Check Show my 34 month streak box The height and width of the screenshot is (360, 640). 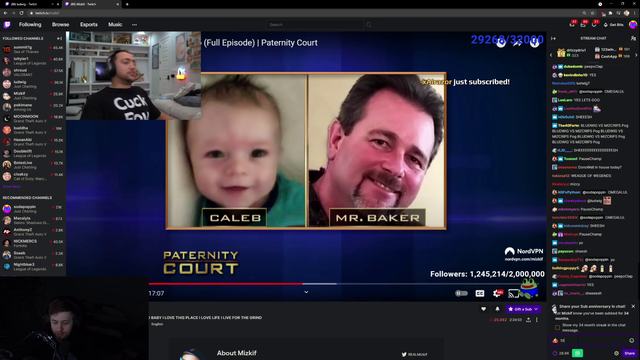coord(558,327)
